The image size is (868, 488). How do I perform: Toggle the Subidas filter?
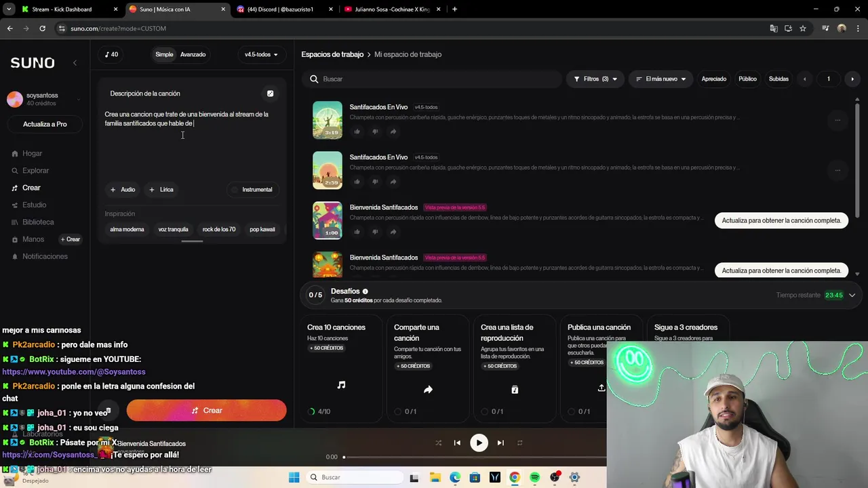pyautogui.click(x=778, y=79)
